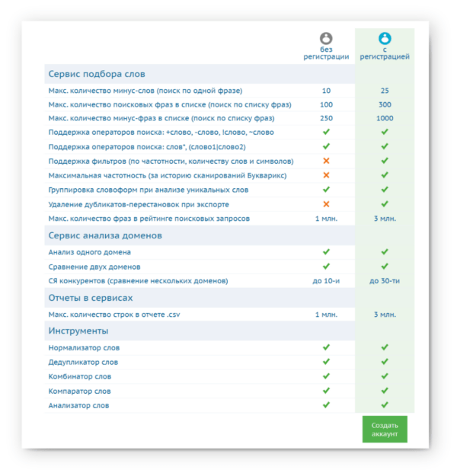Click the 'с регистрацией' column heading
Viewport: 457px width, 476px height.
pos(385,53)
